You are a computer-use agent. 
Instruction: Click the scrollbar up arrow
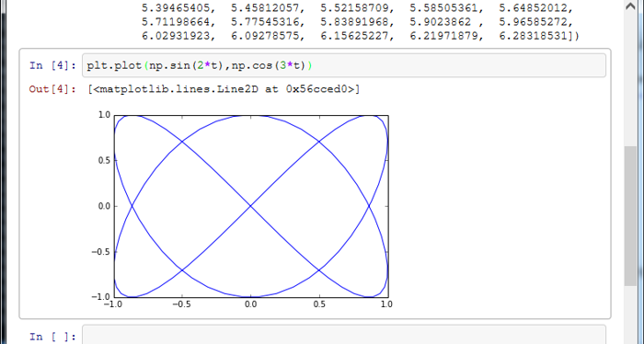pyautogui.click(x=630, y=6)
